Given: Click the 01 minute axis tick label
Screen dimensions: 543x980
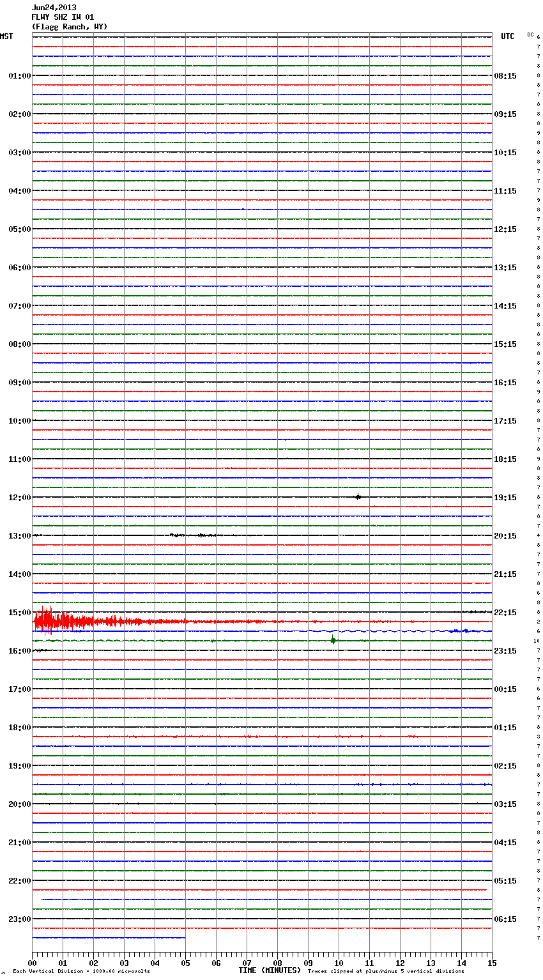Looking at the screenshot, I should 63,963.
